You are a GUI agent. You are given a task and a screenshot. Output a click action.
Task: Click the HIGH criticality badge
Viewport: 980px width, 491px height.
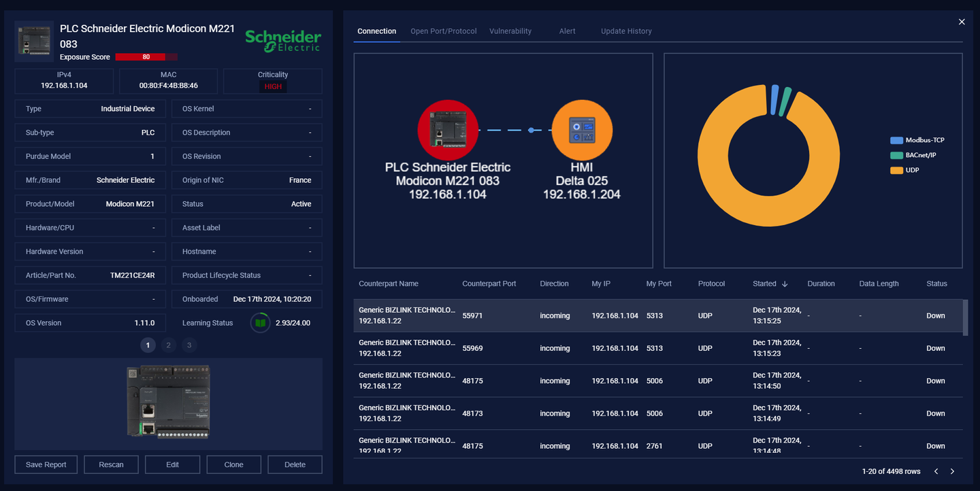point(273,86)
